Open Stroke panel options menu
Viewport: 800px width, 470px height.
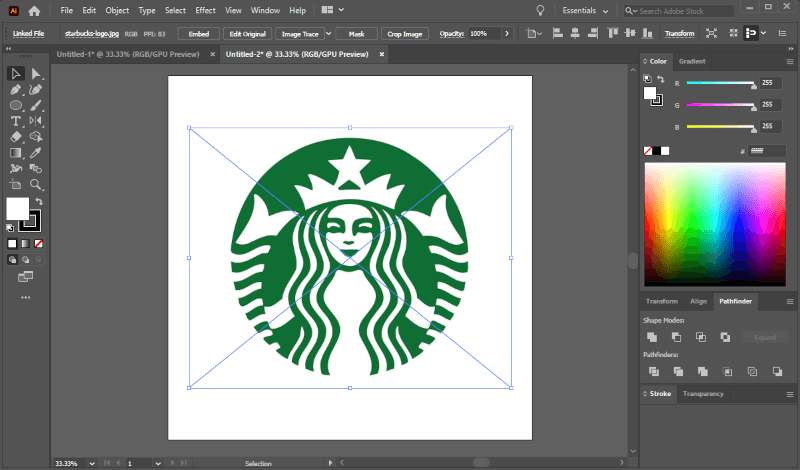click(790, 394)
